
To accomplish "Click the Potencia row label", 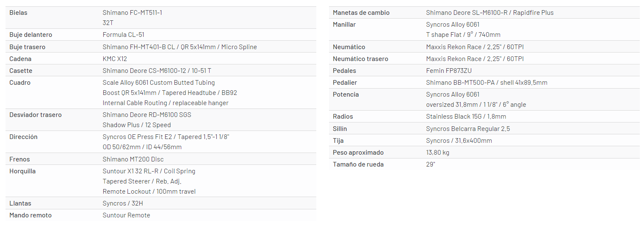I will pos(345,95).
